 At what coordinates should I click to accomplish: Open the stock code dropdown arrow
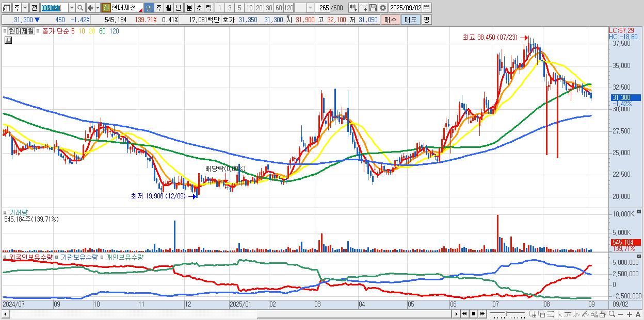[72, 8]
